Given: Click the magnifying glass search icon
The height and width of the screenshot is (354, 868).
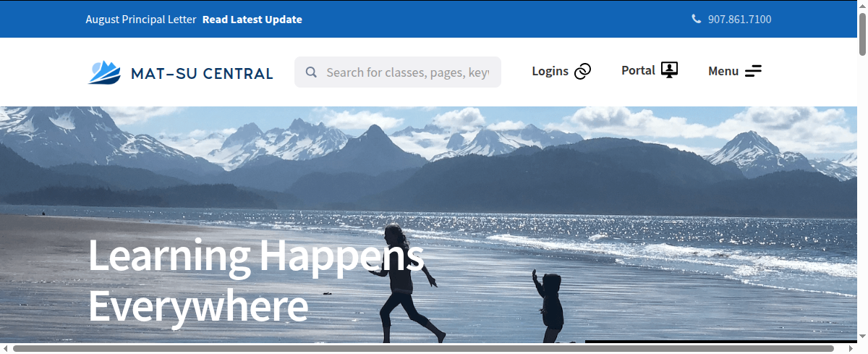Looking at the screenshot, I should click(311, 72).
